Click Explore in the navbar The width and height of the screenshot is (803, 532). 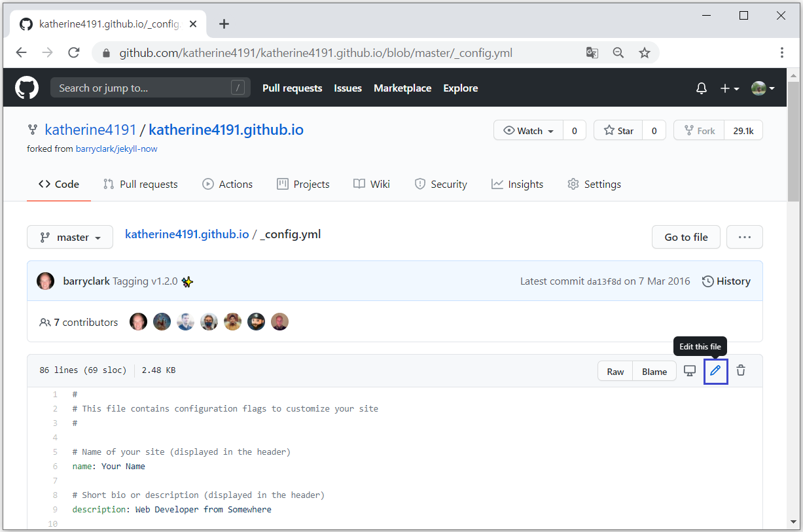461,88
